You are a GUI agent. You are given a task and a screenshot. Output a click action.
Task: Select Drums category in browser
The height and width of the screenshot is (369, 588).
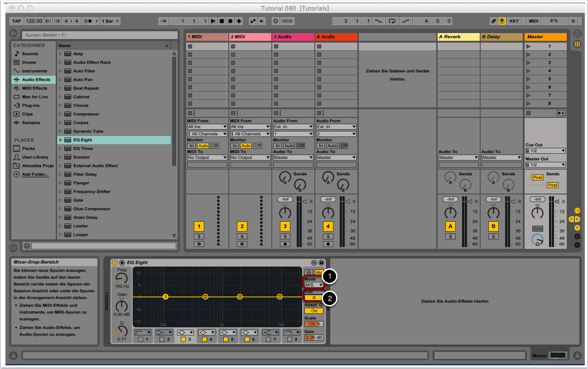29,63
